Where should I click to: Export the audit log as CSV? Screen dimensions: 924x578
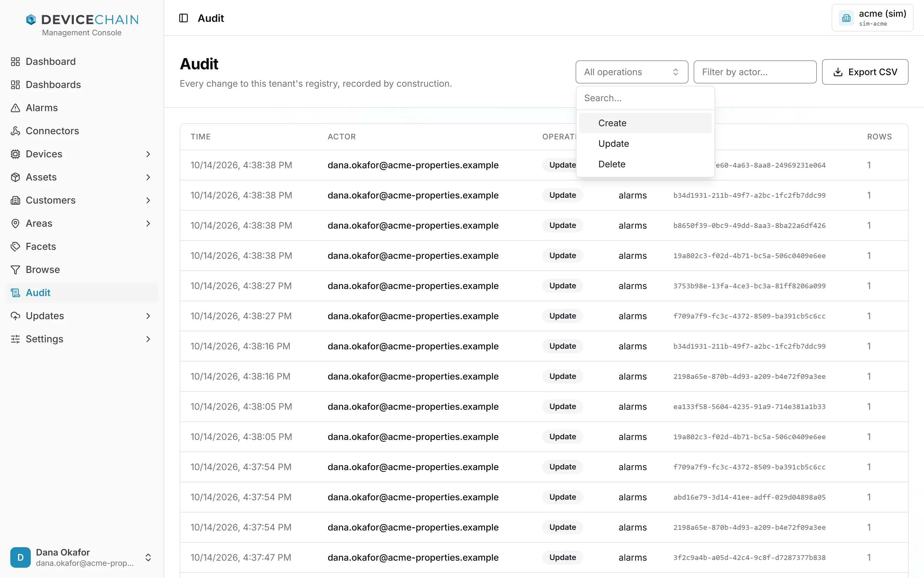click(865, 72)
